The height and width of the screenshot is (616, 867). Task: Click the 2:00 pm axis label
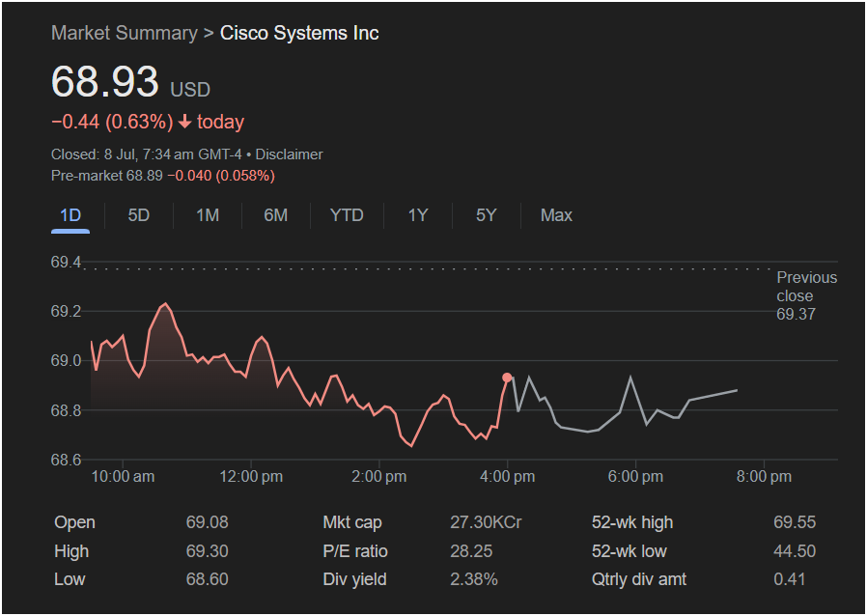[379, 477]
